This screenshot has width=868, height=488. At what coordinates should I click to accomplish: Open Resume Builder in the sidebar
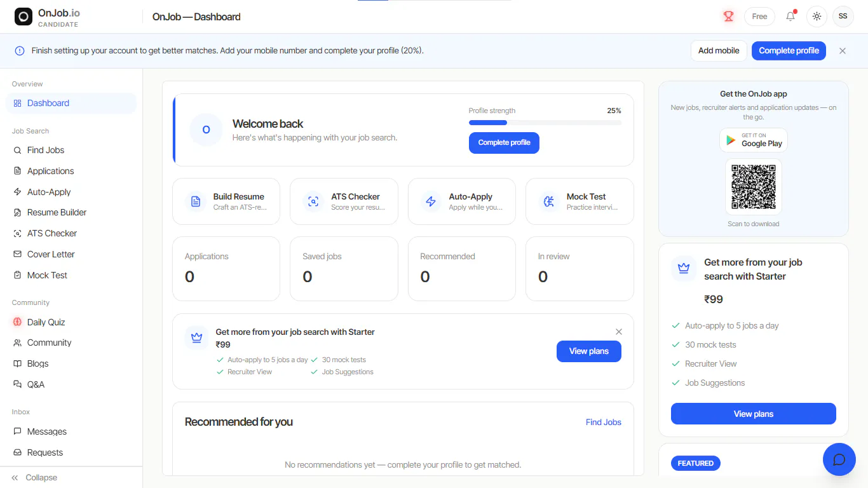pyautogui.click(x=71, y=212)
